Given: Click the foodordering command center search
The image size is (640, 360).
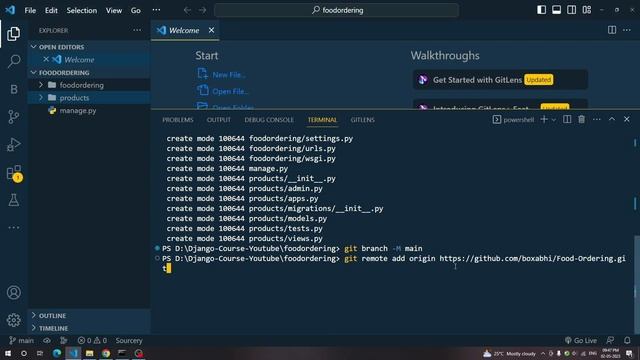Looking at the screenshot, I should click(336, 10).
